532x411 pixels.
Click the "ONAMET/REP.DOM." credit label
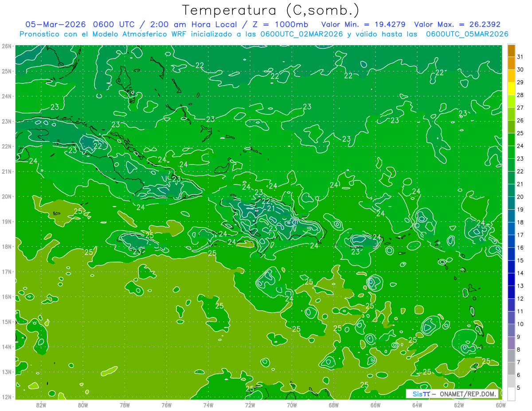pyautogui.click(x=468, y=394)
